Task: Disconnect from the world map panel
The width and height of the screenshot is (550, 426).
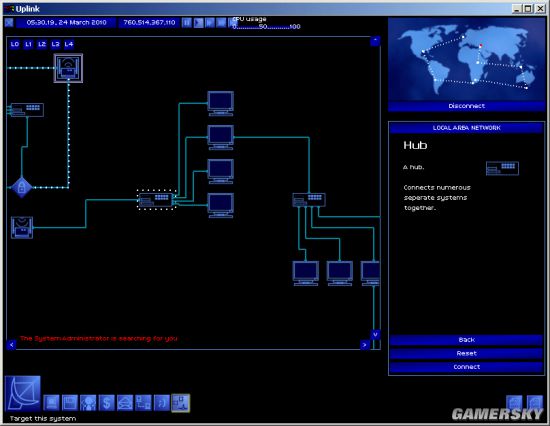Action: (x=467, y=106)
